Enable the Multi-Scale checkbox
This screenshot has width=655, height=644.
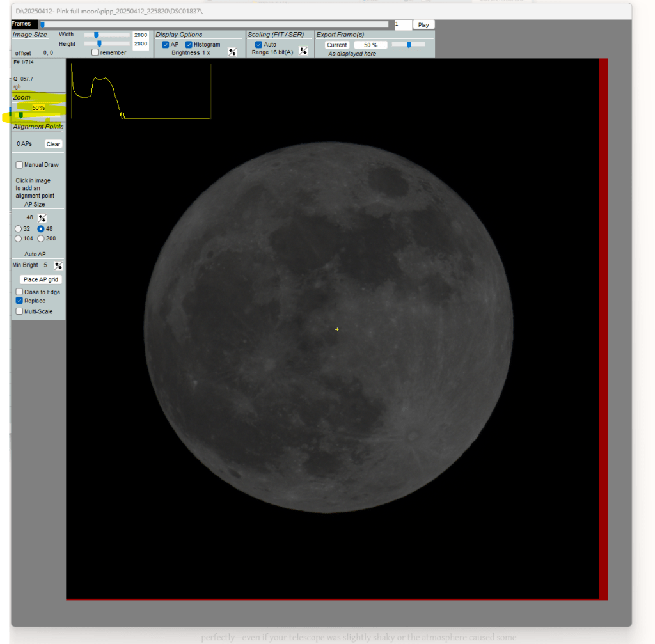pos(19,311)
